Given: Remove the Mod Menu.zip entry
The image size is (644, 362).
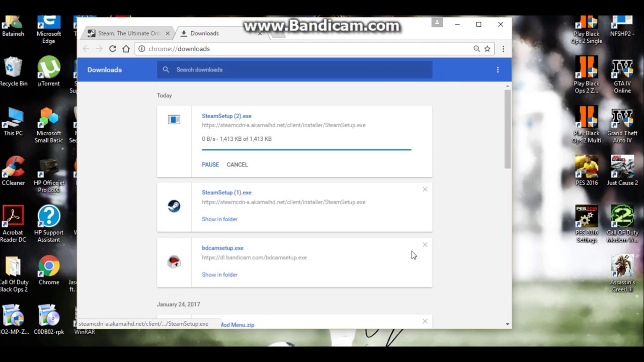Looking at the screenshot, I should pos(425,321).
